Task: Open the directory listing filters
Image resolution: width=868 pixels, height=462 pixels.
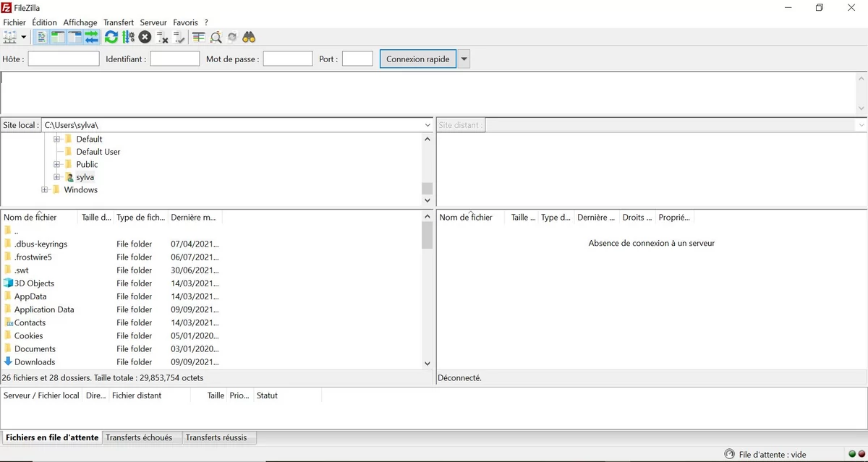Action: pos(199,37)
